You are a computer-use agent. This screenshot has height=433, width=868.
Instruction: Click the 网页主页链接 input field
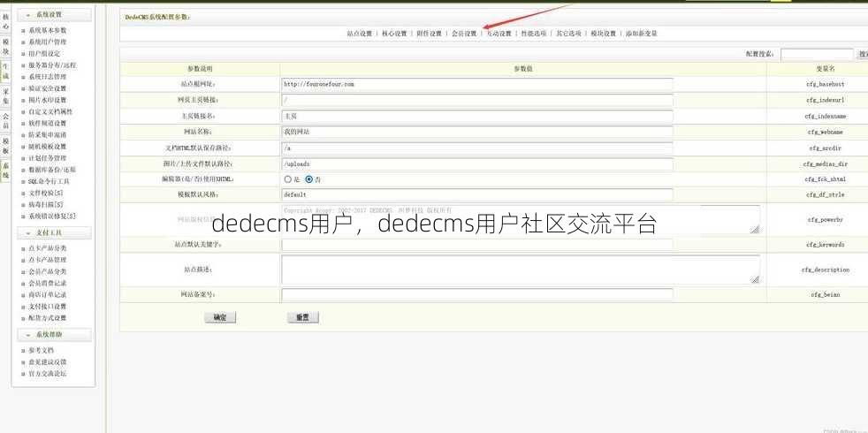[x=477, y=100]
